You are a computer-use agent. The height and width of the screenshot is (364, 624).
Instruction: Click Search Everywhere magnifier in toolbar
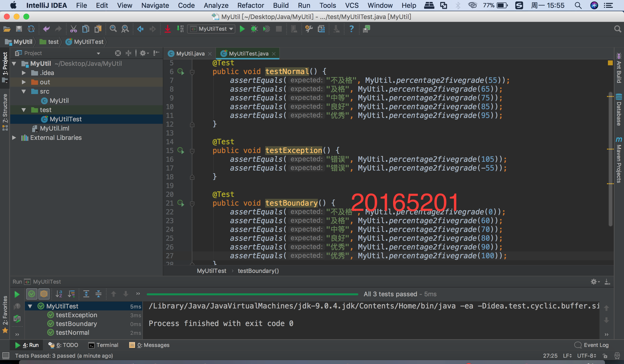618,29
